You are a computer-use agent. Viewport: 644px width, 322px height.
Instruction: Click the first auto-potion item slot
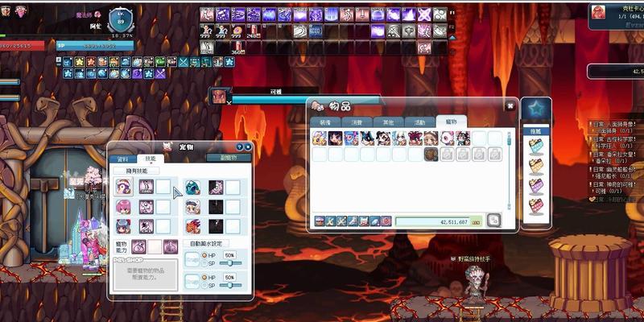point(192,259)
